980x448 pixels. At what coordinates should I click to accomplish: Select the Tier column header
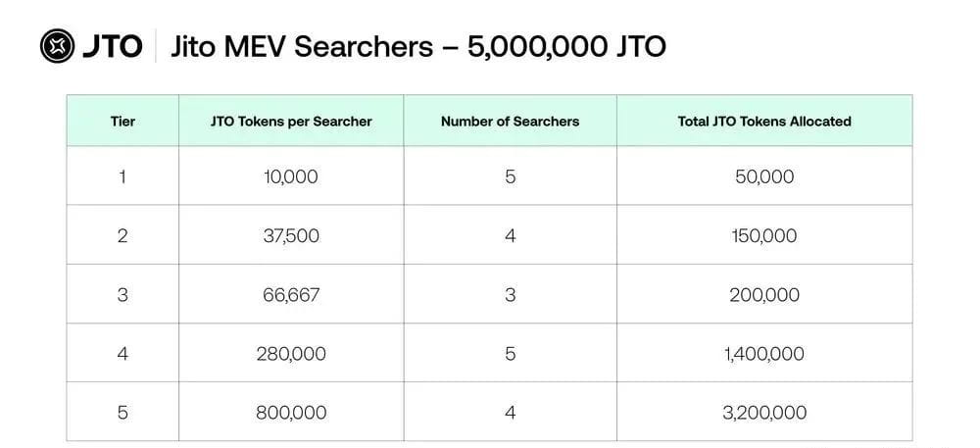point(122,122)
